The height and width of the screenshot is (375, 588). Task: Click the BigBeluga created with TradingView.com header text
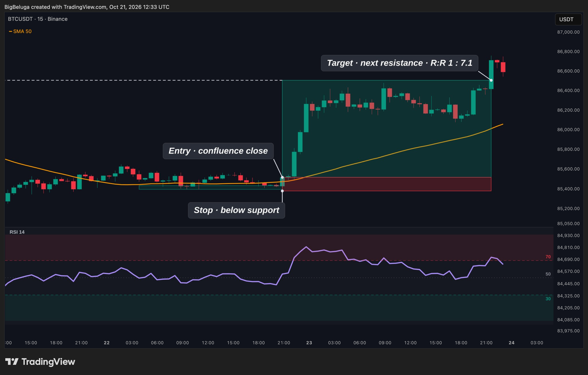(x=87, y=7)
